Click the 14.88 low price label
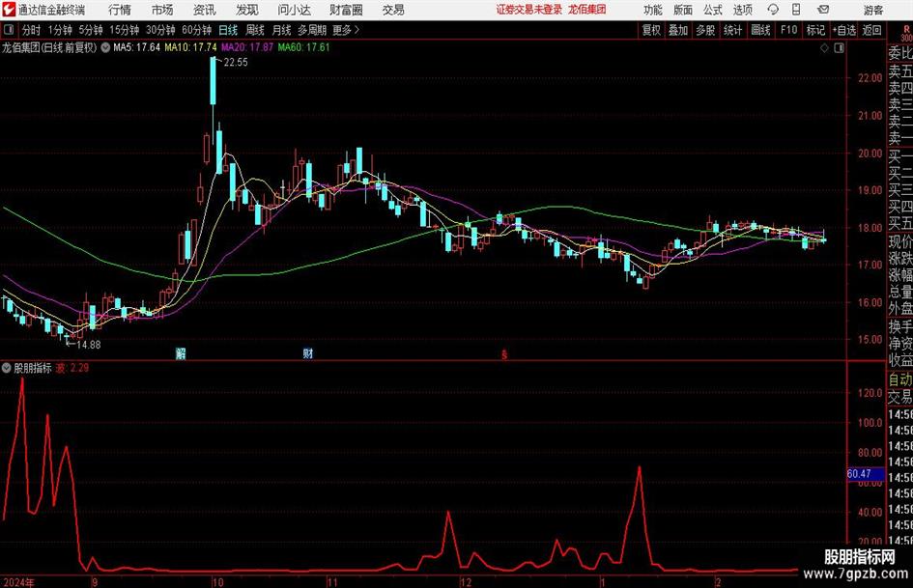Image resolution: width=913 pixels, height=588 pixels. pos(89,345)
